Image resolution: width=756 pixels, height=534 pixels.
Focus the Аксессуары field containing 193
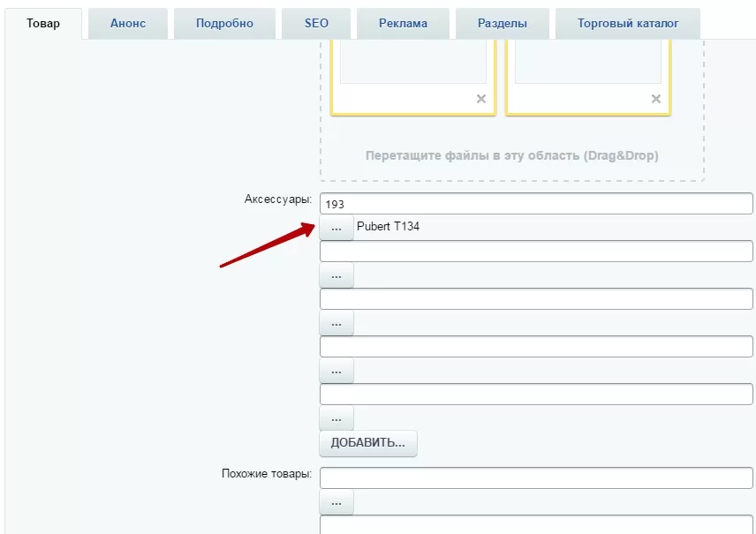click(x=536, y=204)
